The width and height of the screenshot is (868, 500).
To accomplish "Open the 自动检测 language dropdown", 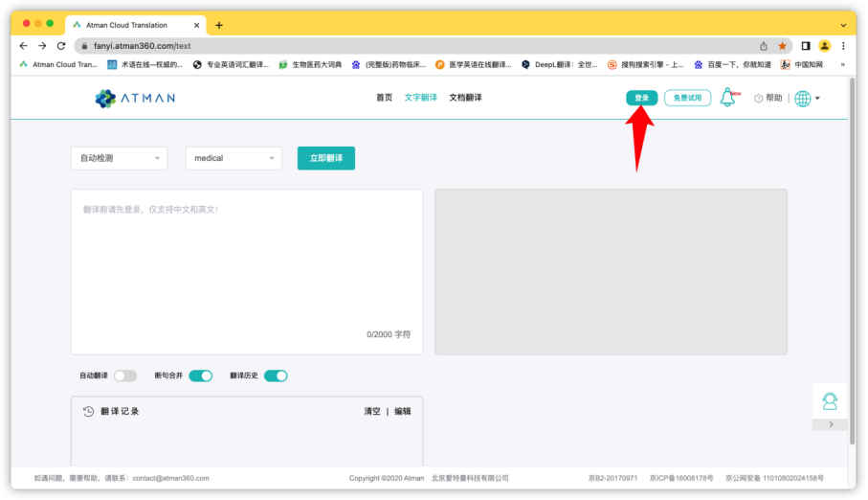I will point(119,159).
